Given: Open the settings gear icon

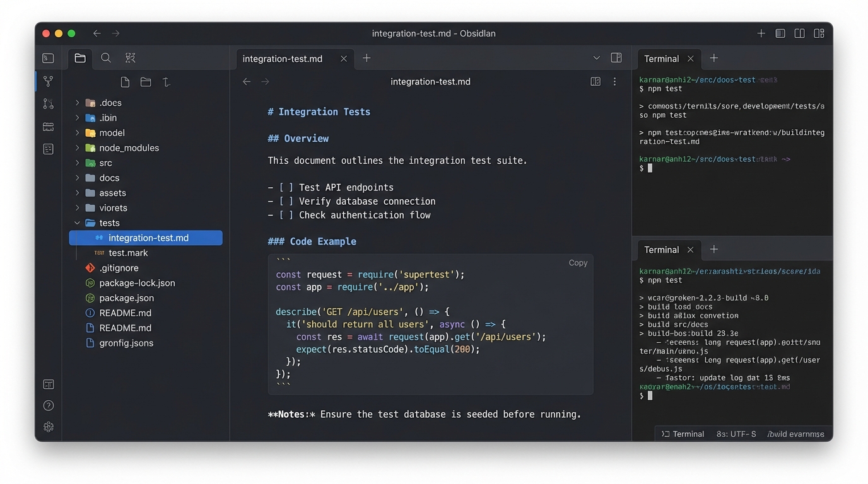Looking at the screenshot, I should [x=49, y=427].
